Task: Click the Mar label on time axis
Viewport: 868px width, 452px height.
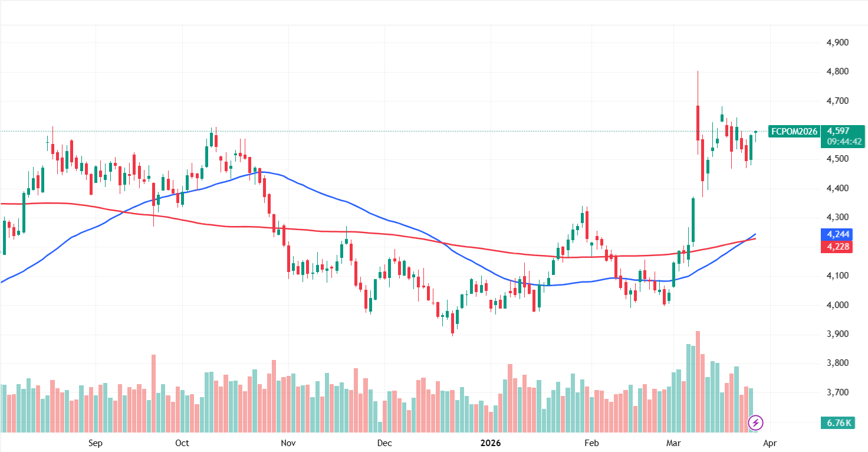Action: 673,443
